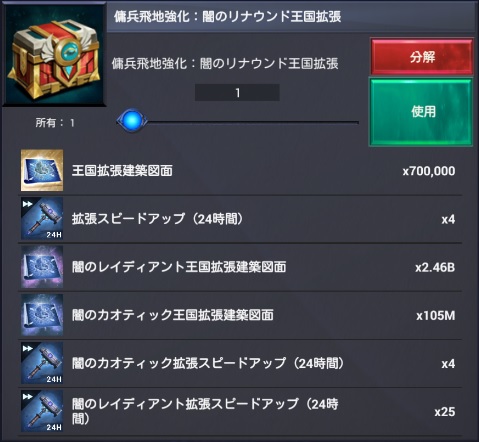Click 闇のレイディアント拡張スピードアップ hammer icon

pyautogui.click(x=42, y=411)
